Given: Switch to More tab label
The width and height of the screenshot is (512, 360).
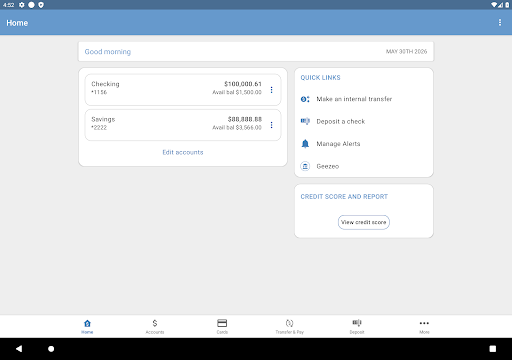Looking at the screenshot, I should (424, 332).
